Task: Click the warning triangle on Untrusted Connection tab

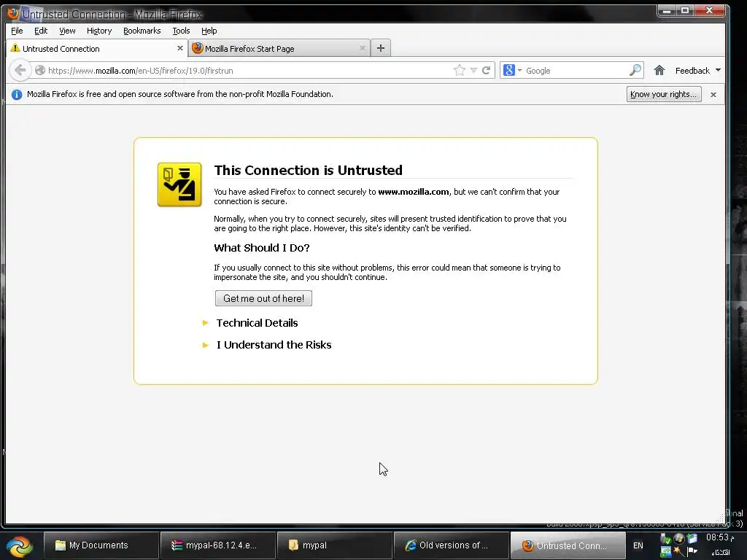Action: pos(15,48)
